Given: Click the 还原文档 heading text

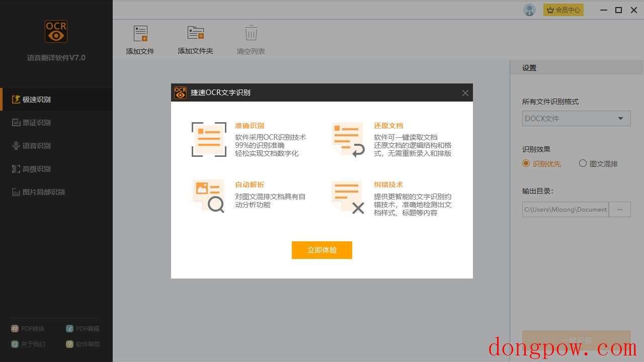Looking at the screenshot, I should (388, 126).
